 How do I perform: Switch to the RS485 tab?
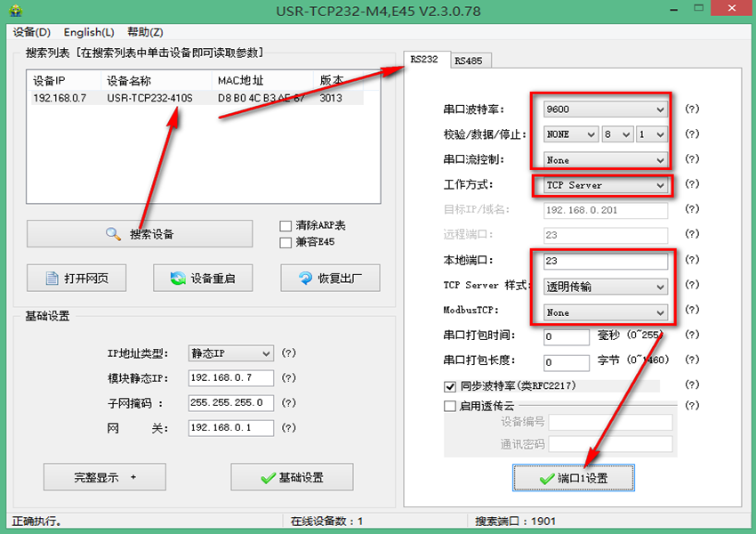click(468, 61)
